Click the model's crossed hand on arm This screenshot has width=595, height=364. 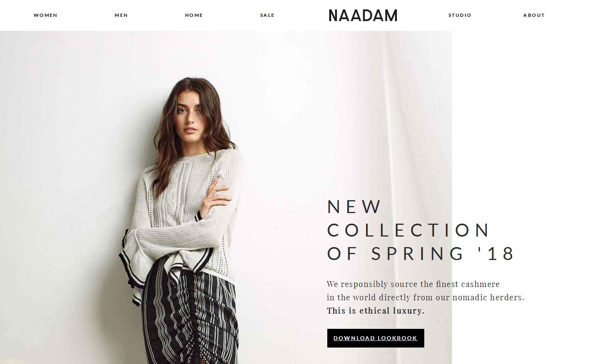(x=216, y=195)
